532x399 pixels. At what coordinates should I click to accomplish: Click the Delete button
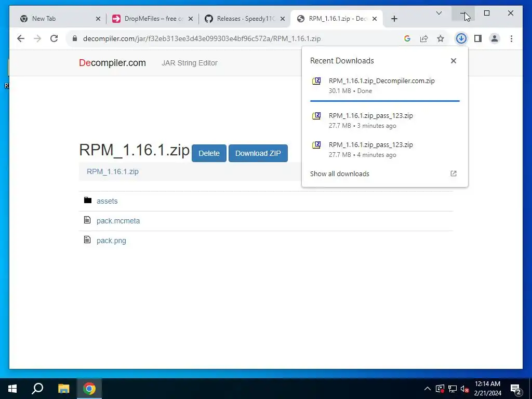tap(209, 153)
